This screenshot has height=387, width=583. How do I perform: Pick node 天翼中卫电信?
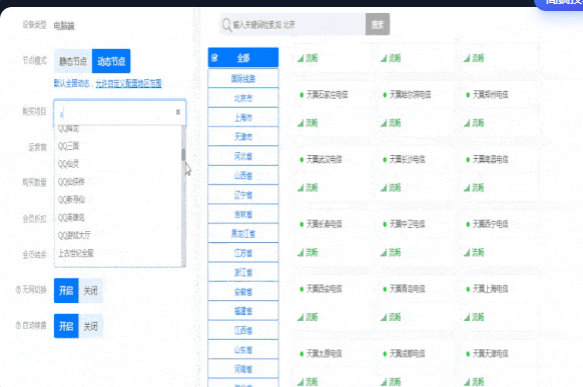click(407, 224)
